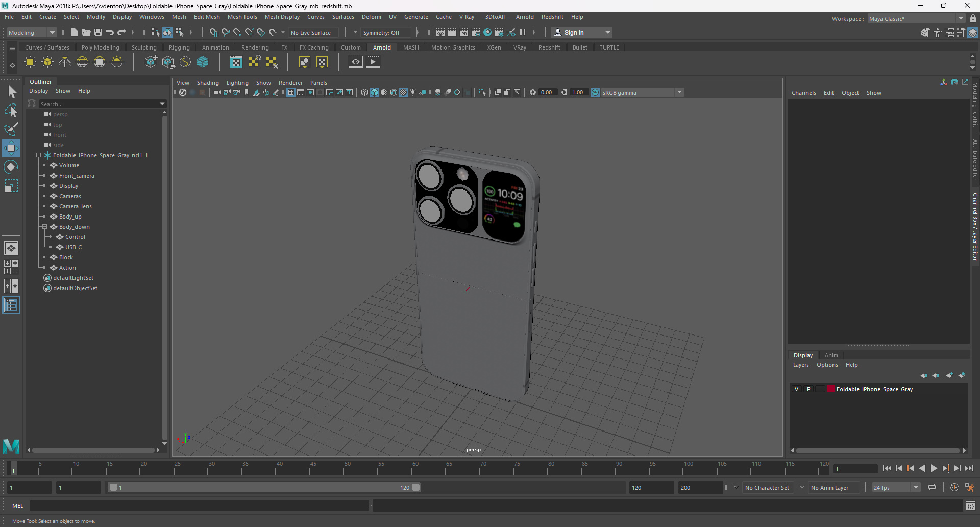Click Arnold Render play icon
The width and height of the screenshot is (980, 527).
click(x=373, y=62)
